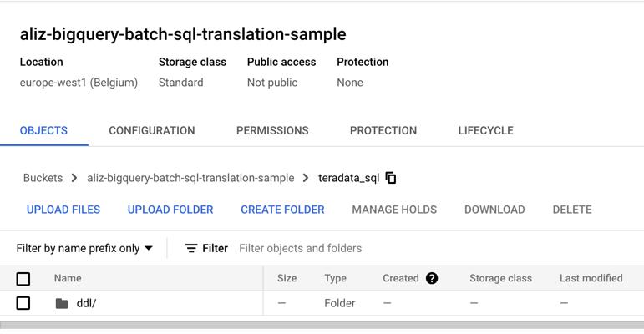Open the ddl/ folder
644x334 pixels.
(x=86, y=303)
